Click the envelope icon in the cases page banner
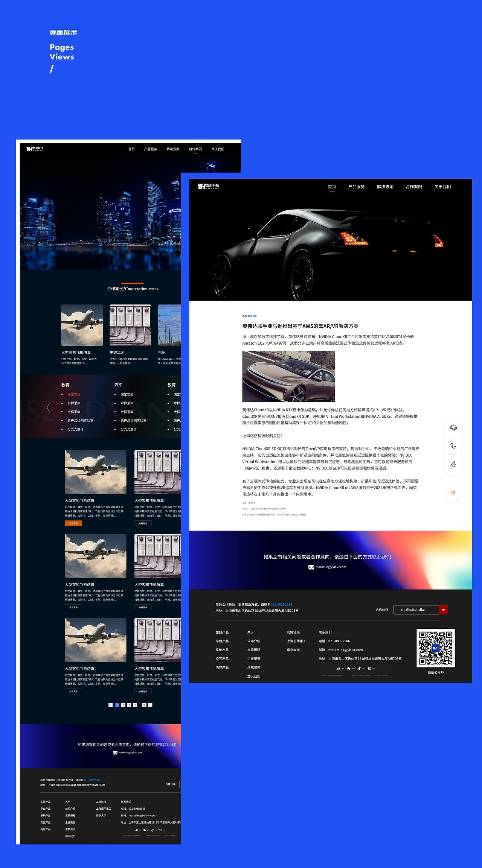The image size is (482, 868). point(115,752)
